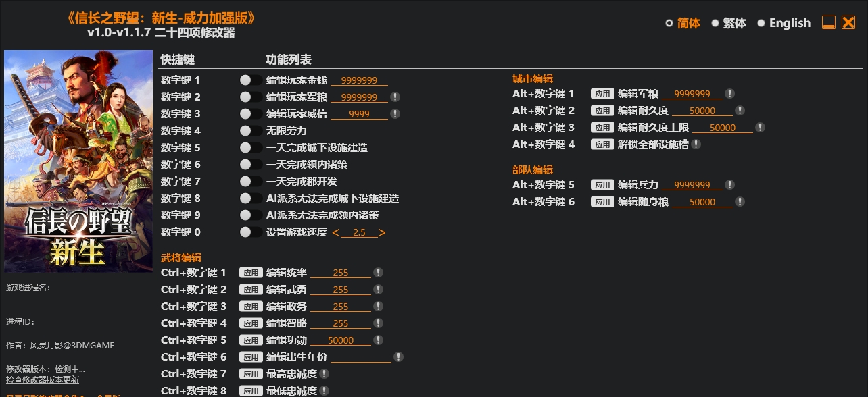Viewport: 868px width, 397px height.
Task: Click info icon beside 编辑随身粮
Action: pyautogui.click(x=740, y=202)
